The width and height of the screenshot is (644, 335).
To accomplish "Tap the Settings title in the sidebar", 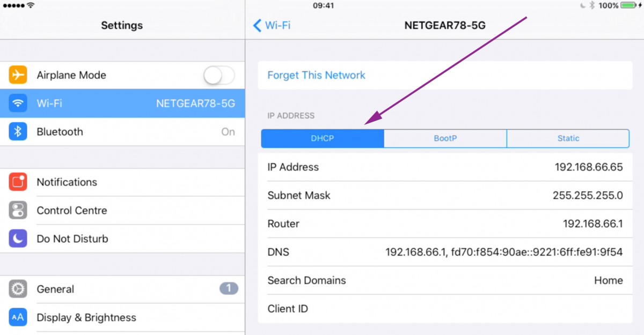I will (122, 25).
